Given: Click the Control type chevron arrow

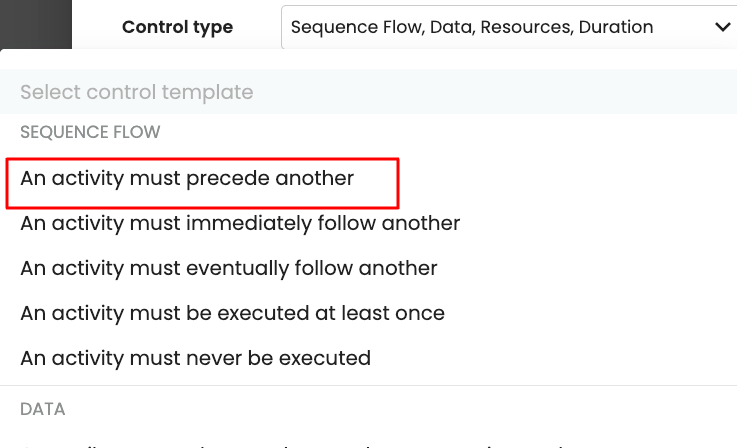Looking at the screenshot, I should tap(723, 28).
